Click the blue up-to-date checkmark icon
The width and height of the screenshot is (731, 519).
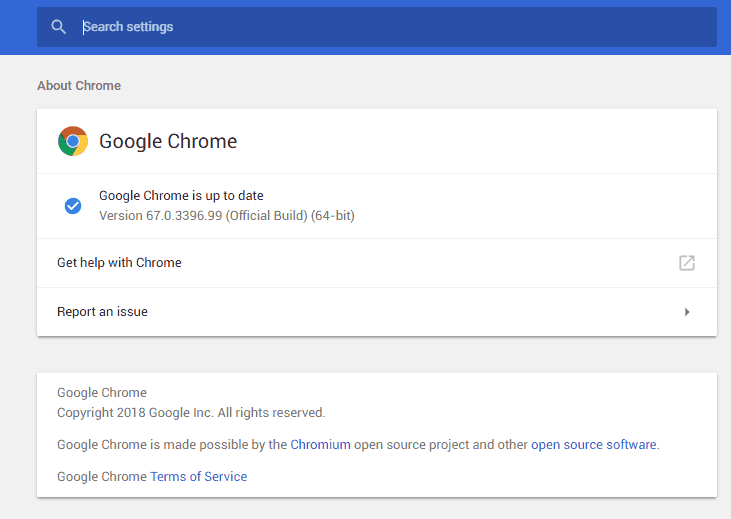73,206
